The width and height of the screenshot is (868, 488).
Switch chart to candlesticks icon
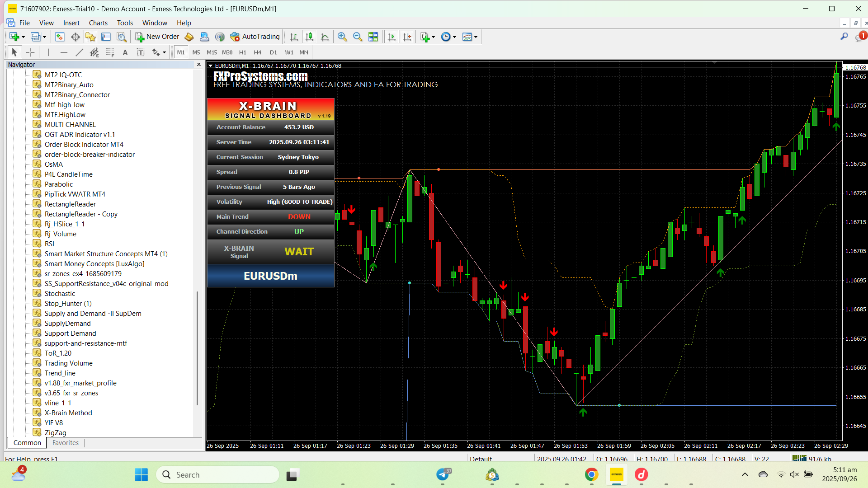309,37
